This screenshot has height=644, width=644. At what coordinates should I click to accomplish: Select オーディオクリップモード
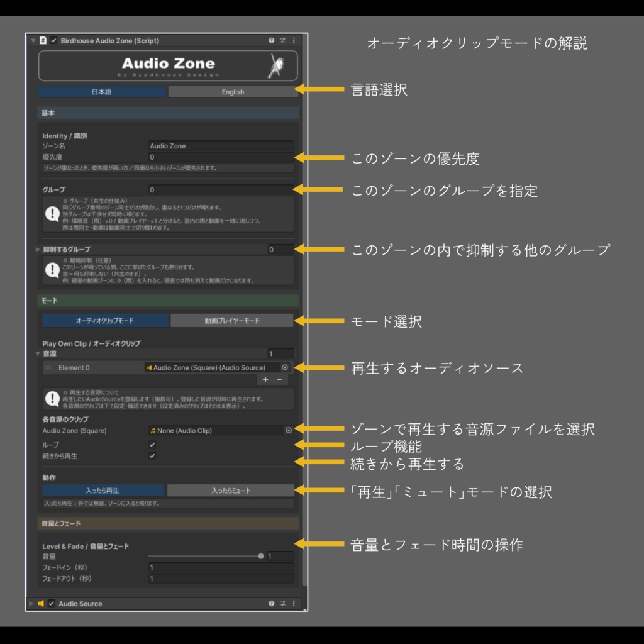105,320
